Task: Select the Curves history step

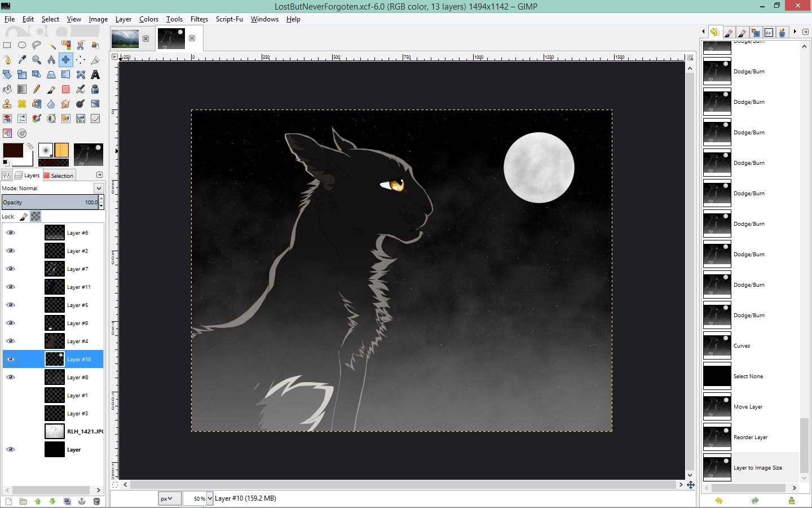Action: pos(750,346)
